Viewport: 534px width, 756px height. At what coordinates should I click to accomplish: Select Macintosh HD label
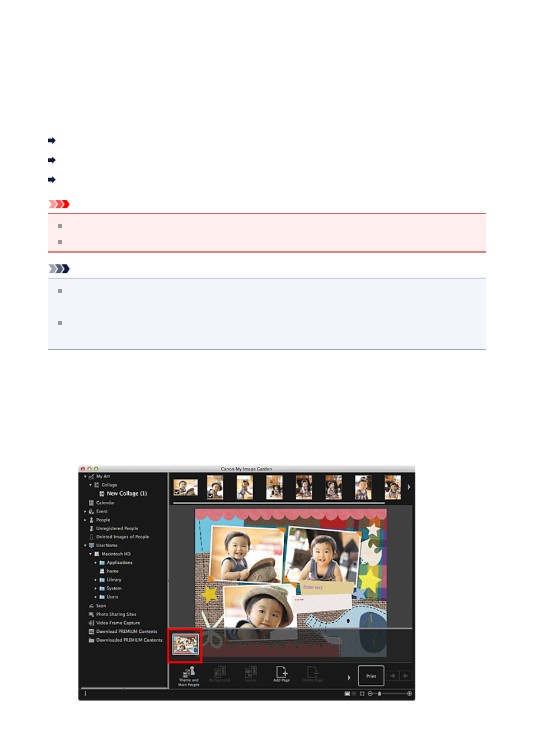pos(116,554)
